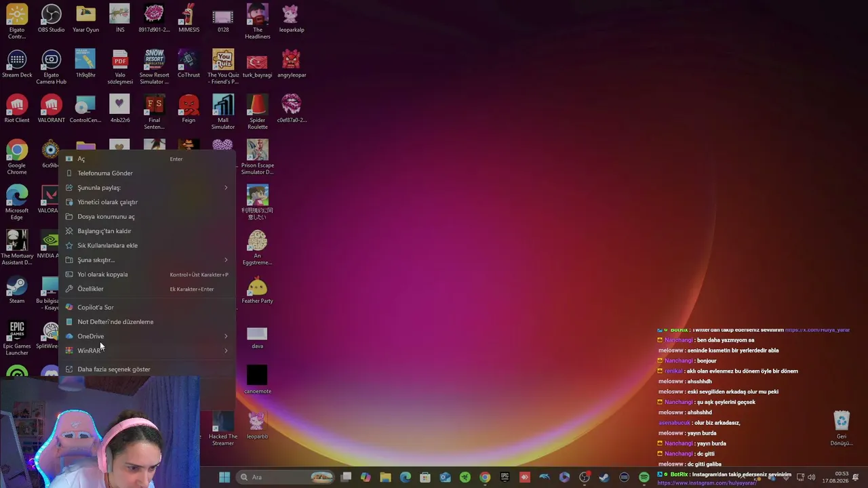The height and width of the screenshot is (488, 868).
Task: Select 'Sık Kullanılanlara ekle' menu entry
Action: [x=148, y=245]
